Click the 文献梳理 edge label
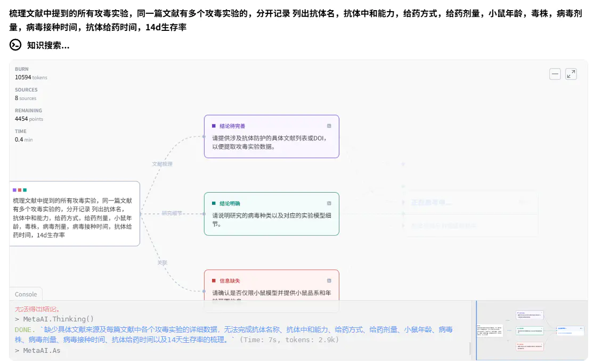Image resolution: width=594 pixels, height=364 pixels. (162, 164)
